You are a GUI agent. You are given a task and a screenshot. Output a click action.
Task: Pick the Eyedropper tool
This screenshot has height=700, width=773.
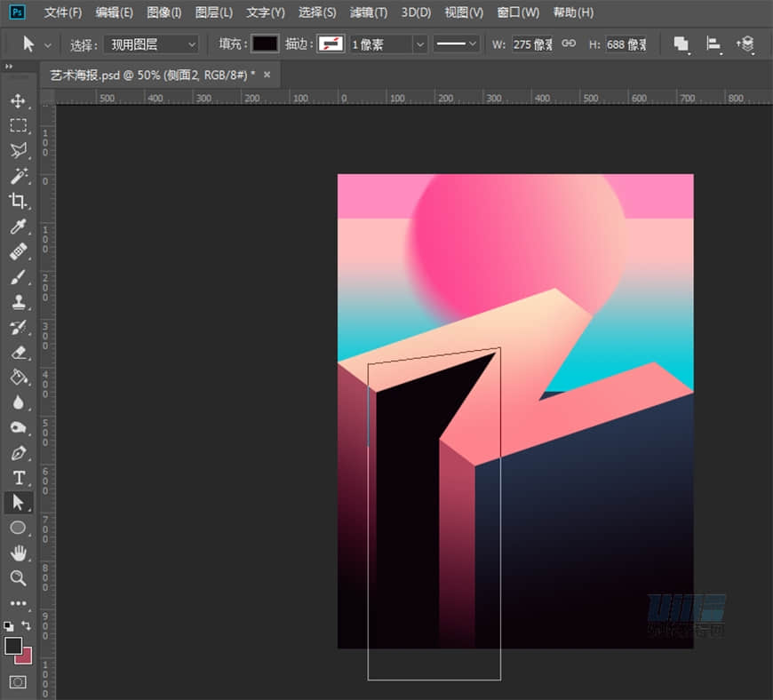[x=18, y=227]
